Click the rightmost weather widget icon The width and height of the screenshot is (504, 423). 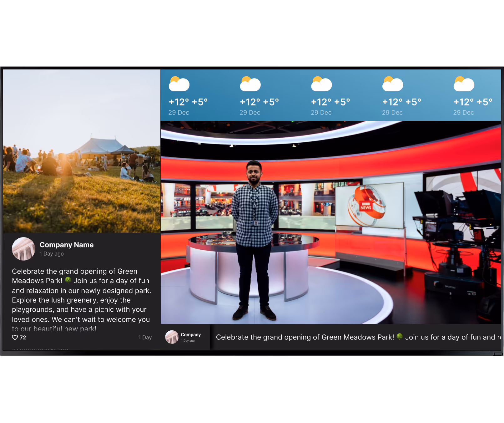(x=464, y=83)
